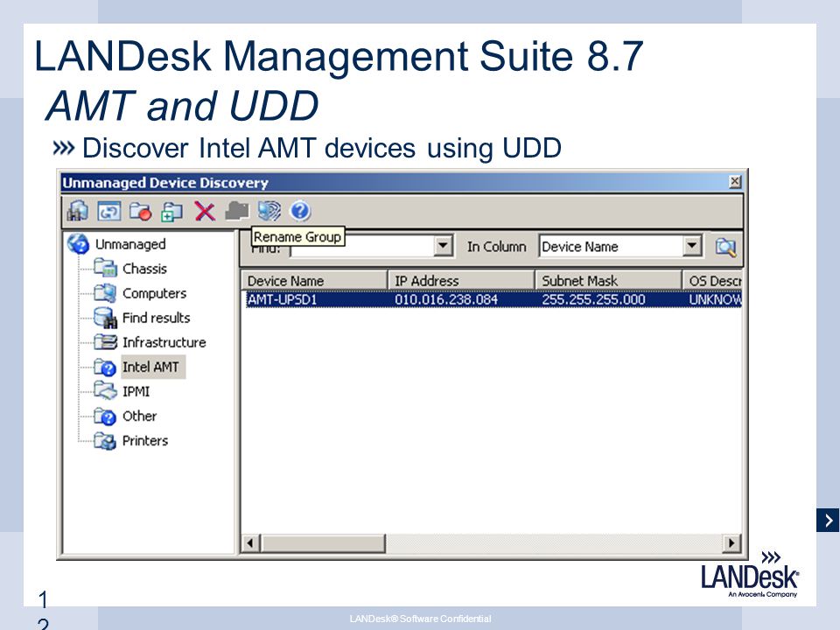Select the Chassis group in the tree

[x=144, y=269]
